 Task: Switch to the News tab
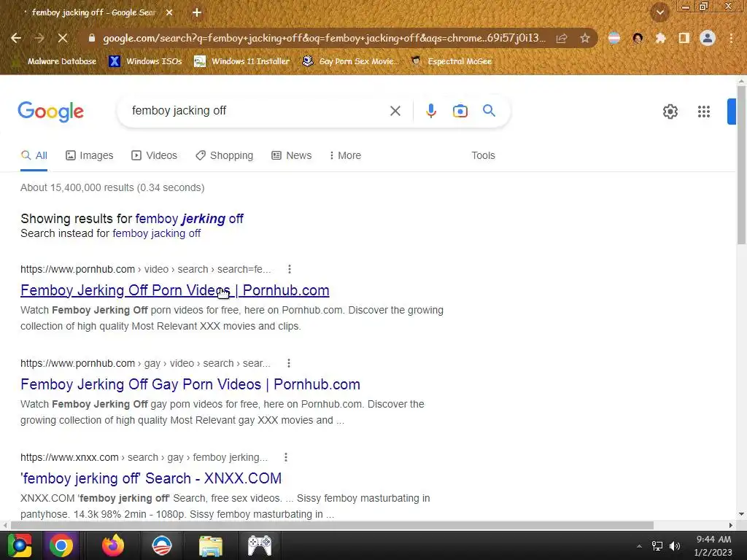291,156
